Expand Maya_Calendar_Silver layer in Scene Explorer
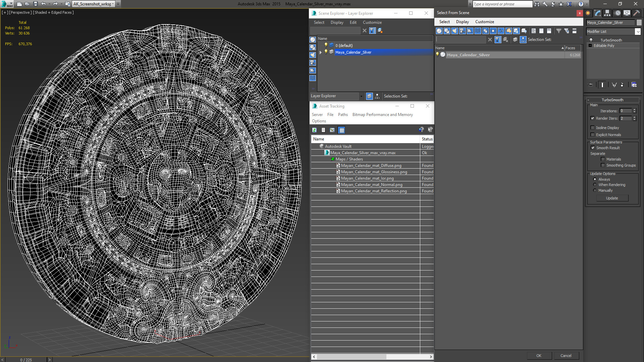 pyautogui.click(x=321, y=52)
